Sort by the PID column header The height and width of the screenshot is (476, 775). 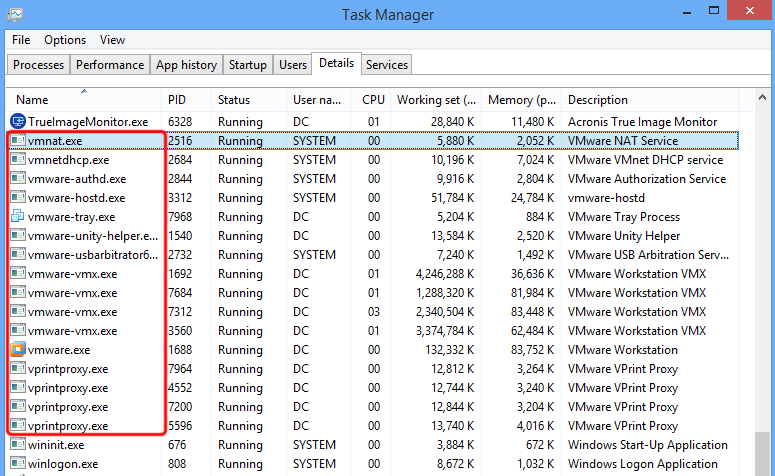pyautogui.click(x=186, y=100)
